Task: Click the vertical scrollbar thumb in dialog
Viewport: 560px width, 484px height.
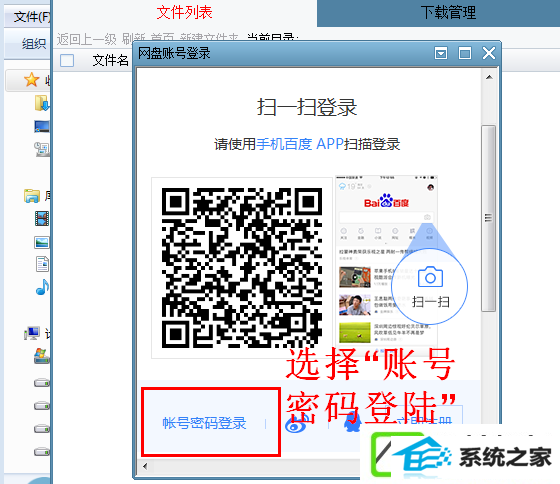Action: tap(488, 218)
